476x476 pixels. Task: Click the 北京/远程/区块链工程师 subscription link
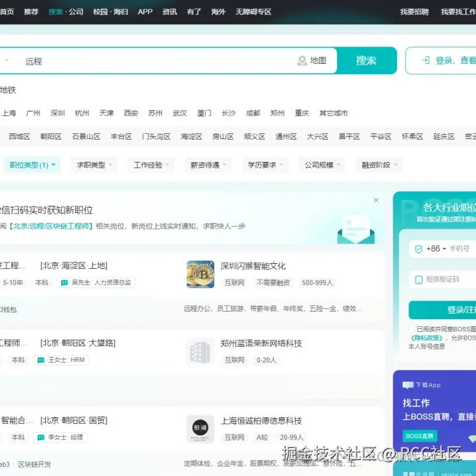point(50,226)
